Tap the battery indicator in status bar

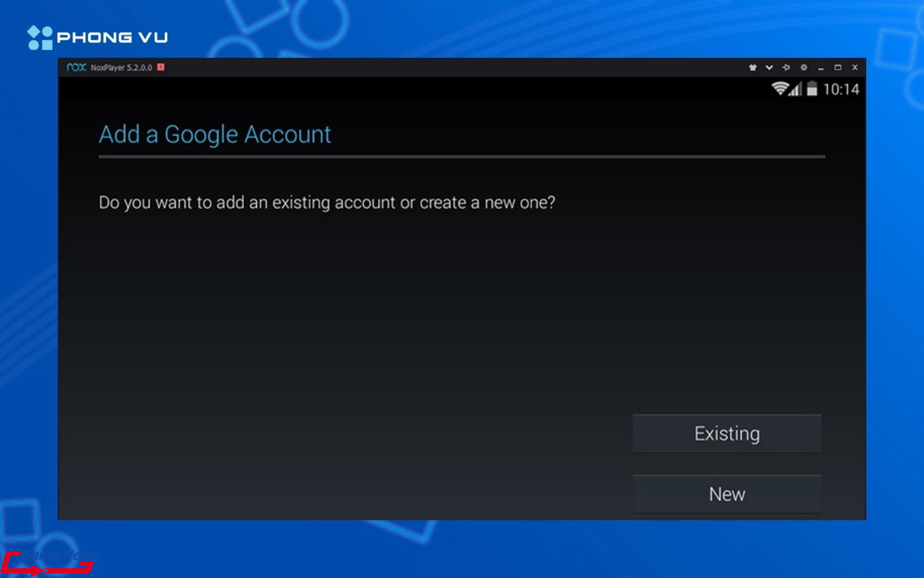point(812,89)
